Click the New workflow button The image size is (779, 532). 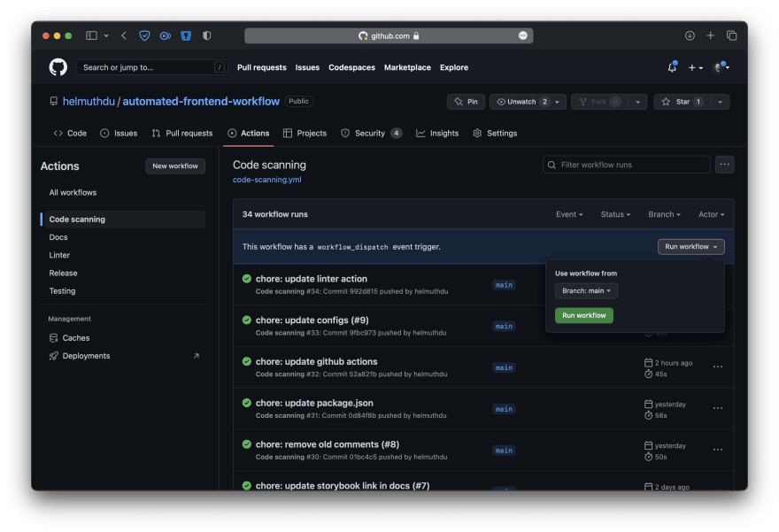(175, 166)
